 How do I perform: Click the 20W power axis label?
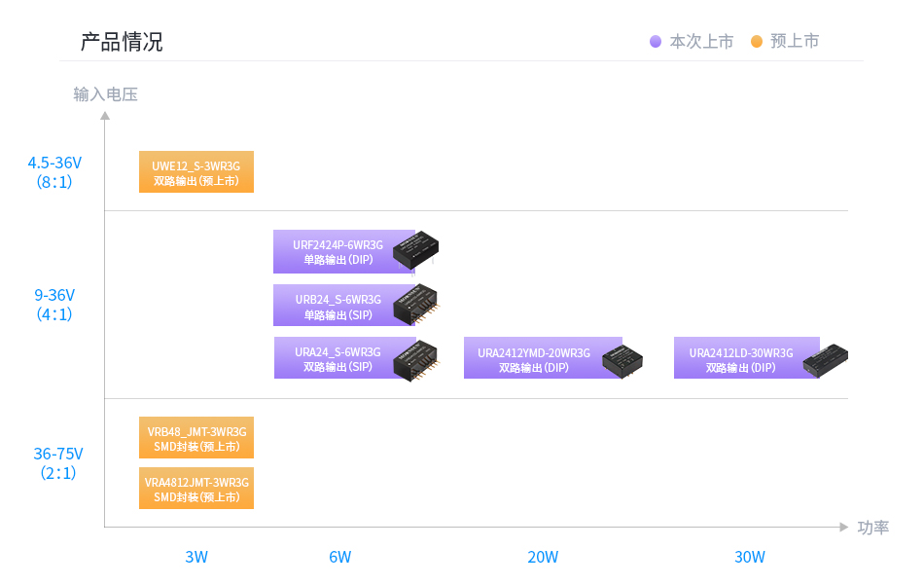pos(543,557)
